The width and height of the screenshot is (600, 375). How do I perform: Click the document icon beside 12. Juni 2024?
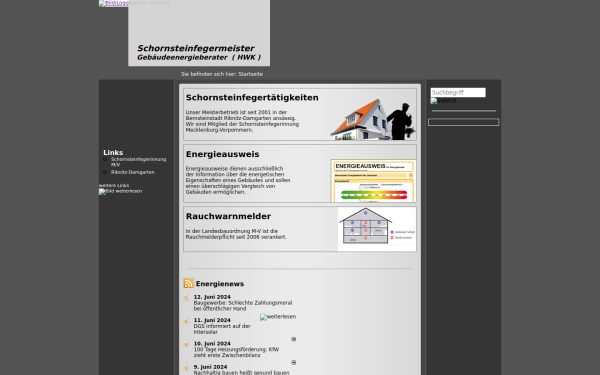pos(186,297)
